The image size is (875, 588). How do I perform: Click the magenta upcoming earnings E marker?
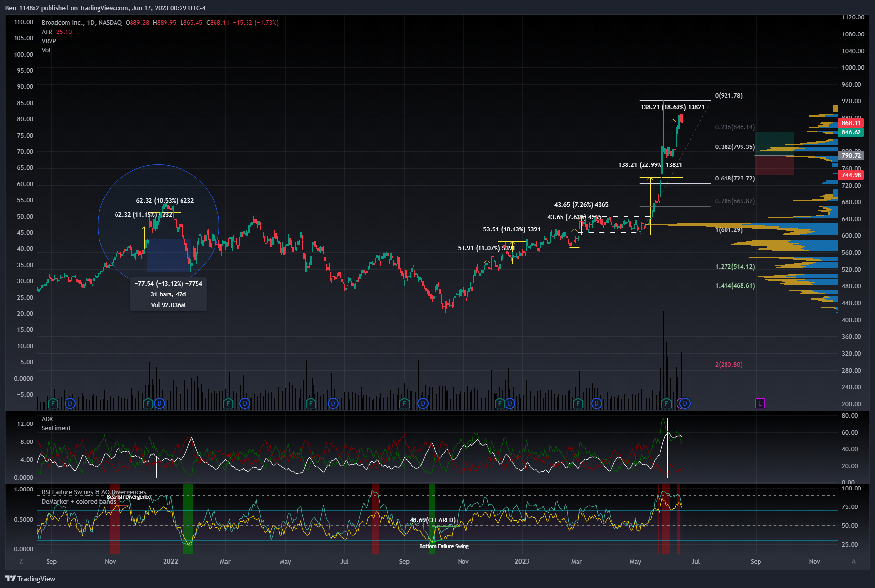760,403
